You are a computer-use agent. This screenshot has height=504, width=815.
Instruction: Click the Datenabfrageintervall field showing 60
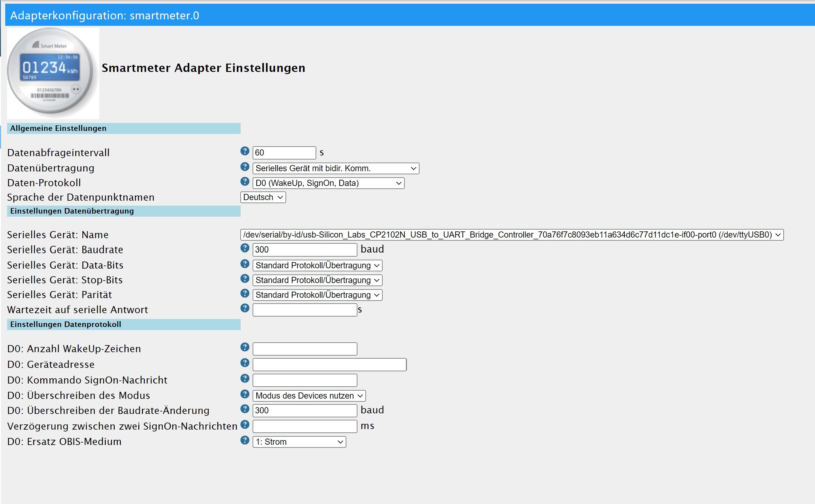pyautogui.click(x=284, y=153)
